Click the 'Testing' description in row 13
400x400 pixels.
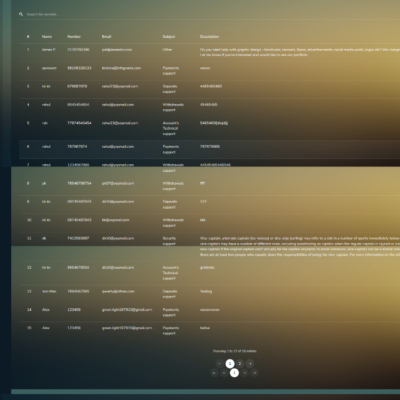pyautogui.click(x=206, y=291)
